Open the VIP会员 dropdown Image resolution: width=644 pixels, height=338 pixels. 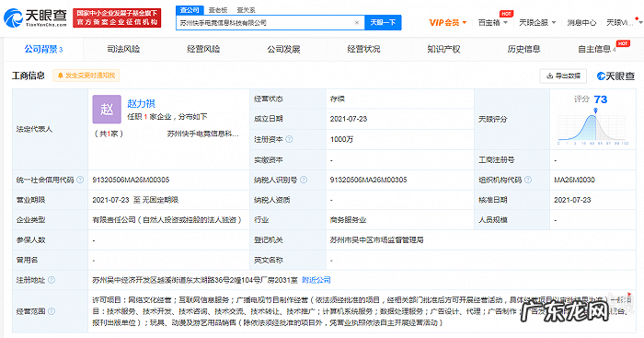pyautogui.click(x=448, y=23)
